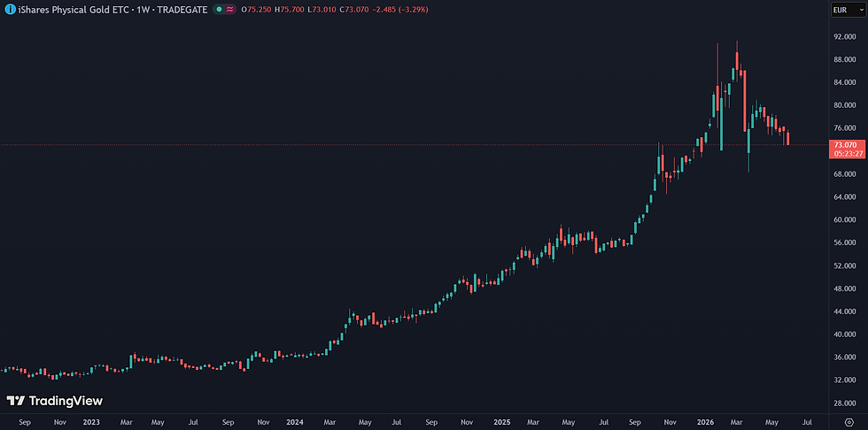The image size is (868, 430).
Task: Select the open value O75.250
Action: 256,10
